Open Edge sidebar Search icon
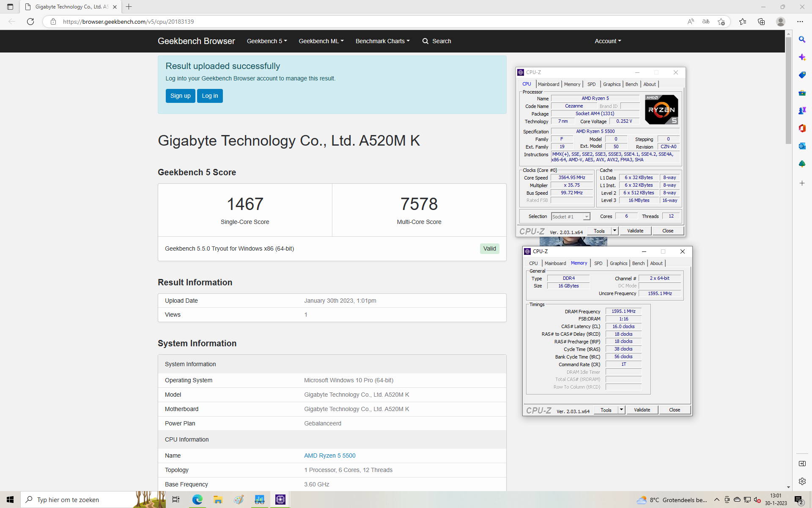Screen dimensions: 812x508 802,39
